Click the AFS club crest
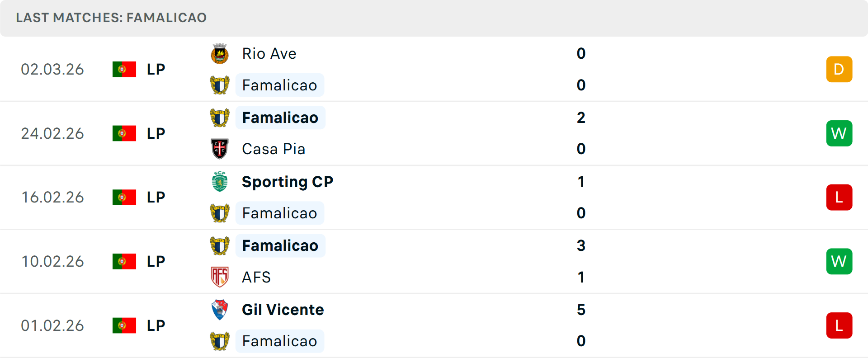This screenshot has height=358, width=868. coord(220,277)
